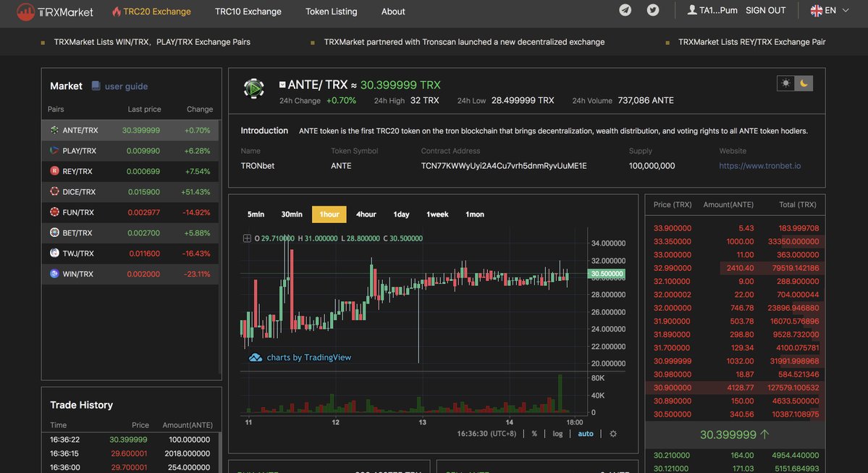
Task: Click the PLAY/TRX pair icon
Action: pyautogui.click(x=54, y=150)
